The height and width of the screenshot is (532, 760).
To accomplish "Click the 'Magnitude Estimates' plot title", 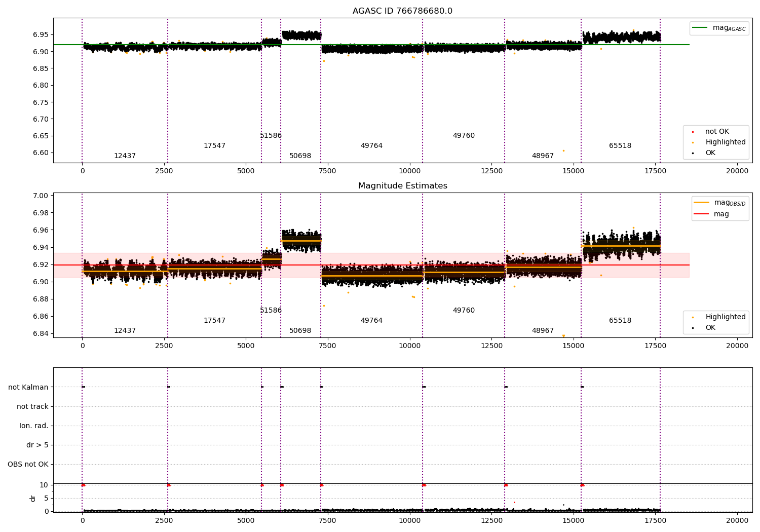I will (402, 186).
